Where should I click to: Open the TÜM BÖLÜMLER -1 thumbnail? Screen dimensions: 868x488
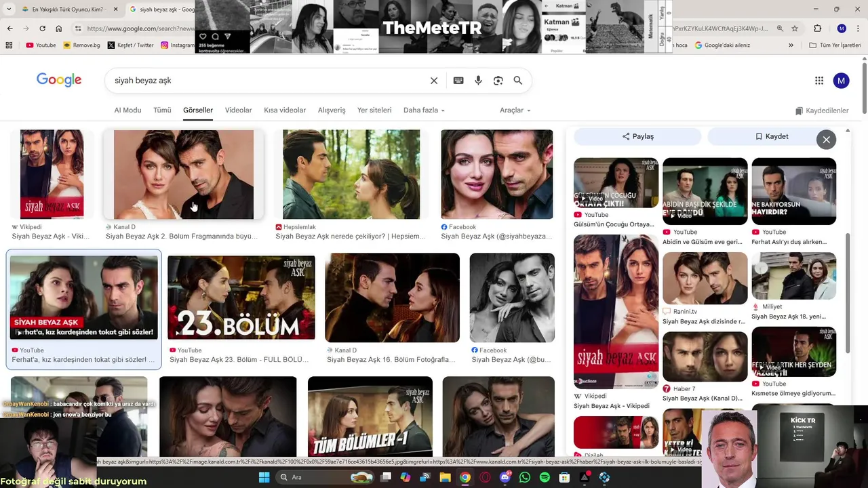[370, 417]
